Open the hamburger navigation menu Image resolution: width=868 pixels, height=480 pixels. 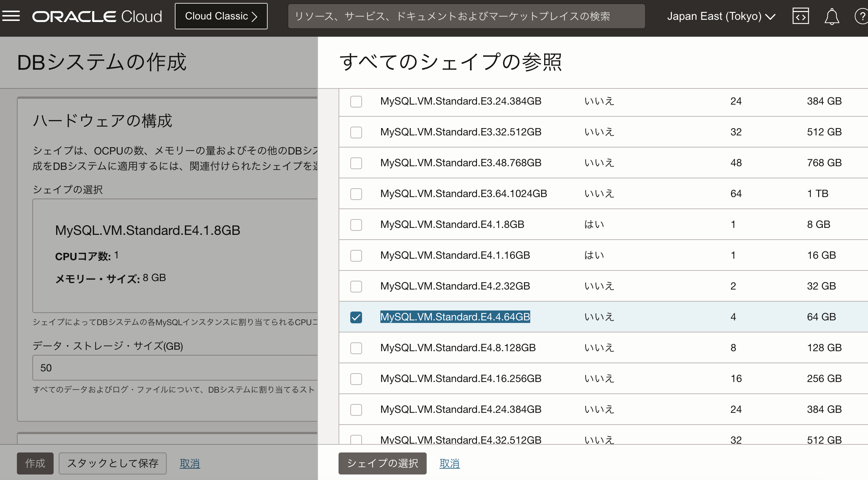[11, 16]
